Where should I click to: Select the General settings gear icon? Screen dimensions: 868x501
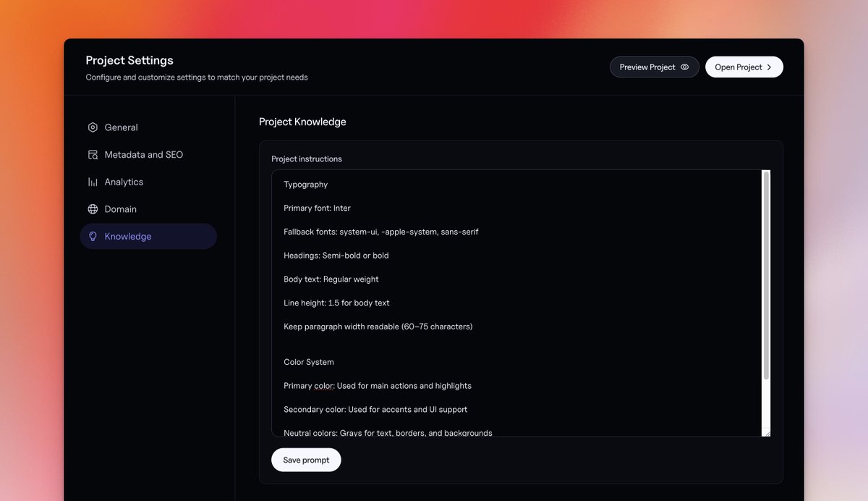coord(93,127)
